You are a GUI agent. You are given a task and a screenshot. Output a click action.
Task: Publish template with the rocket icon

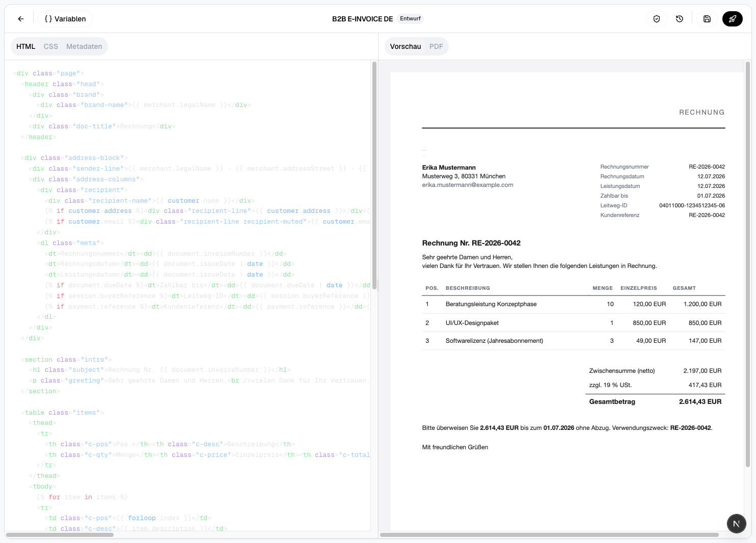[x=733, y=19]
